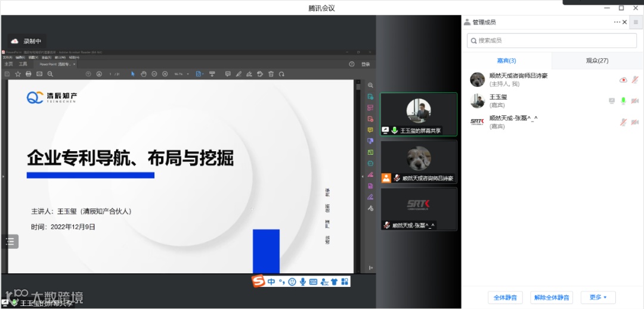Image resolution: width=644 pixels, height=309 pixels.
Task: Click the trash delete icon in toolbar
Action: tap(271, 74)
